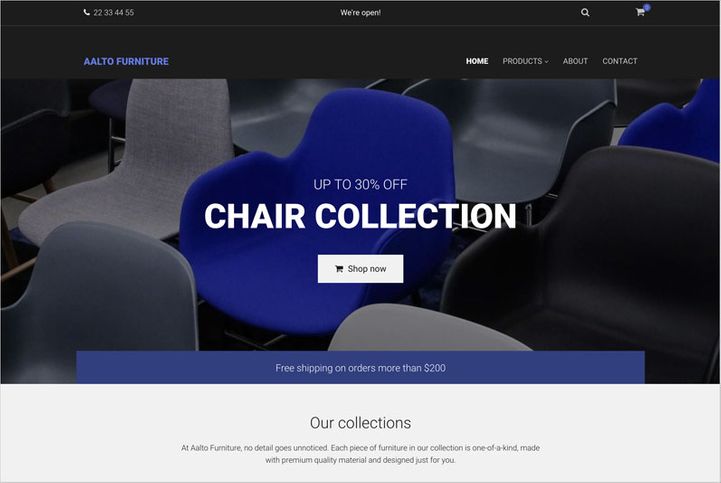Go to the Home menu item
Screen dimensions: 721x483
click(477, 61)
